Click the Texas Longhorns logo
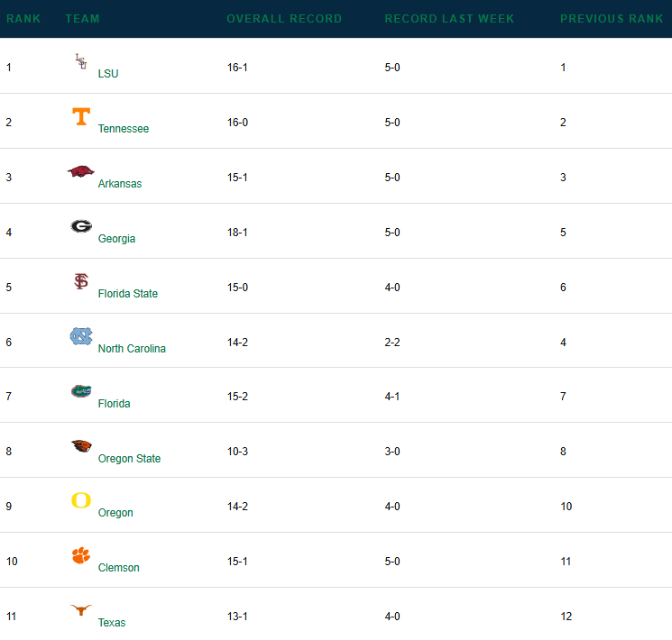The image size is (672, 640). (81, 609)
